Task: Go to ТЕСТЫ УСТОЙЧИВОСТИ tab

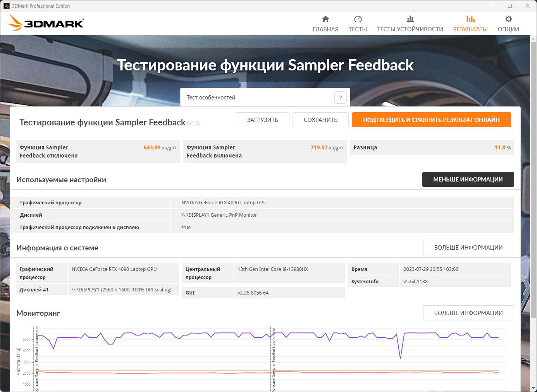Action: 410,29
